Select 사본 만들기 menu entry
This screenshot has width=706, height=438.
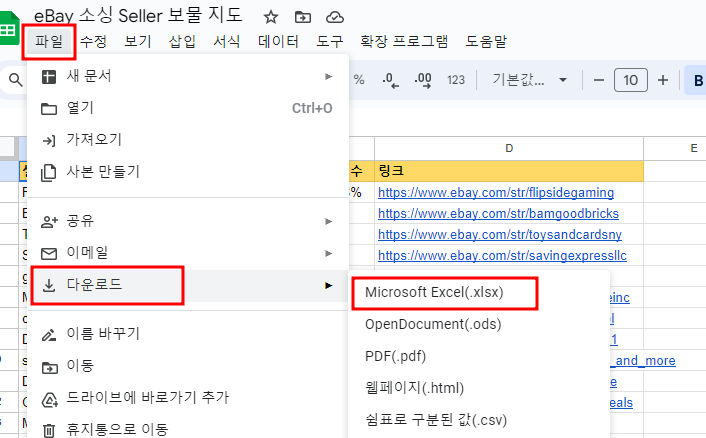188,172
